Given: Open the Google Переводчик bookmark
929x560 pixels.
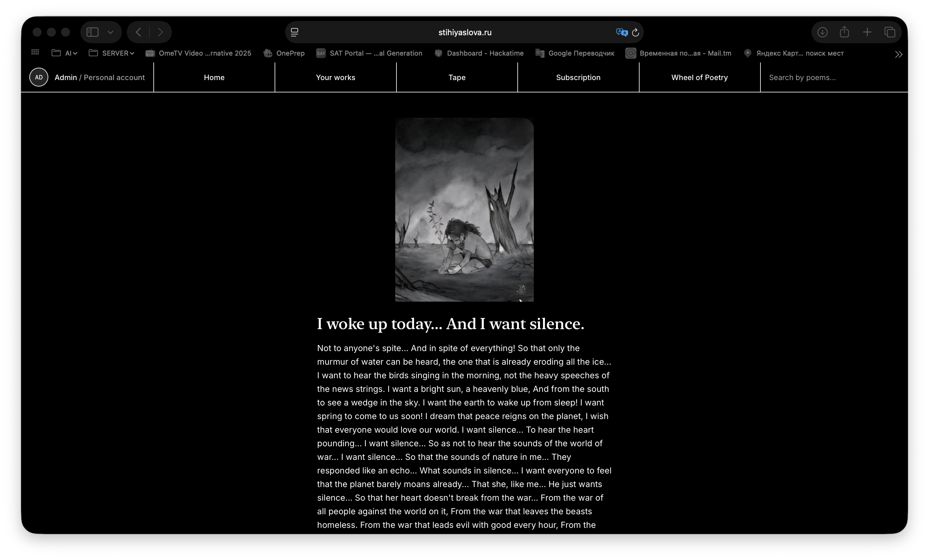Looking at the screenshot, I should click(x=575, y=53).
